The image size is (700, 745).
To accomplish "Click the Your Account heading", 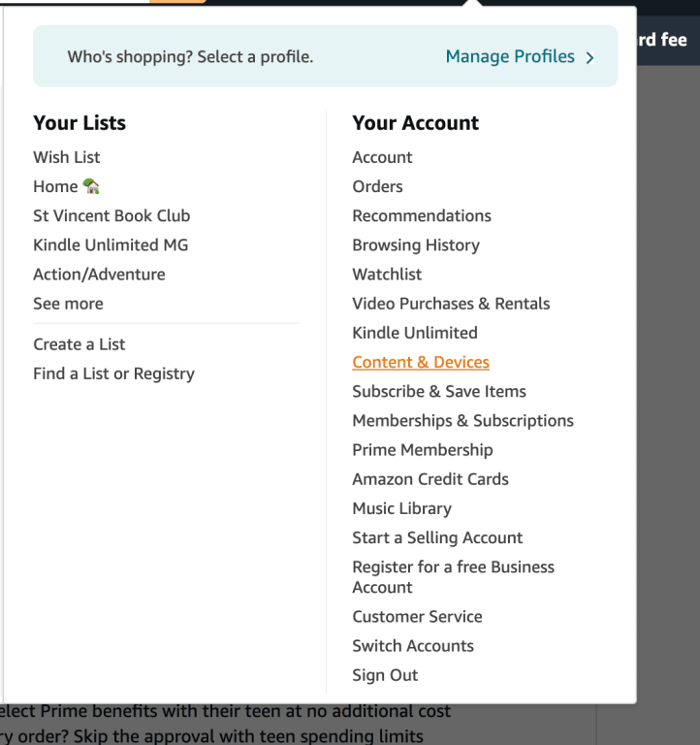I will (x=416, y=123).
